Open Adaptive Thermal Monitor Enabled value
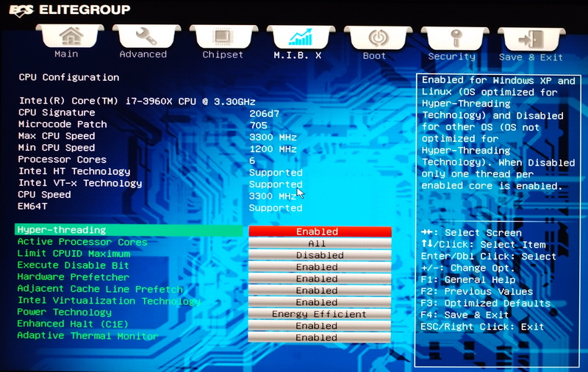 pos(320,337)
